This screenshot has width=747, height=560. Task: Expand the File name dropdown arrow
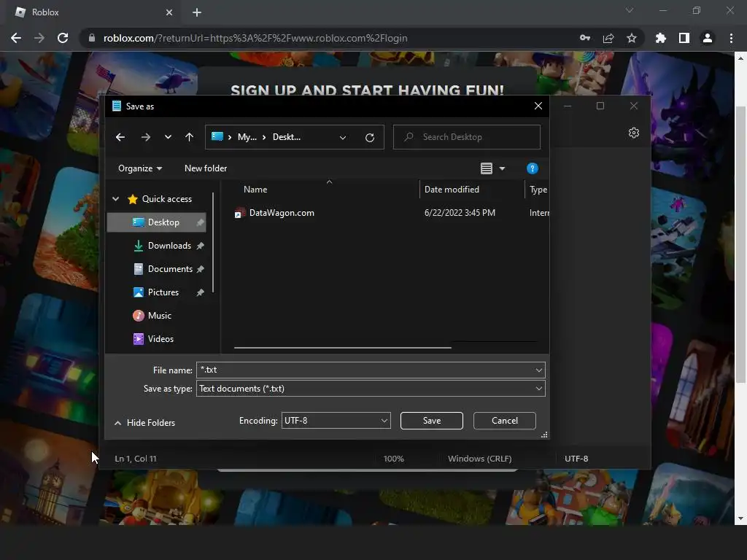coord(539,370)
